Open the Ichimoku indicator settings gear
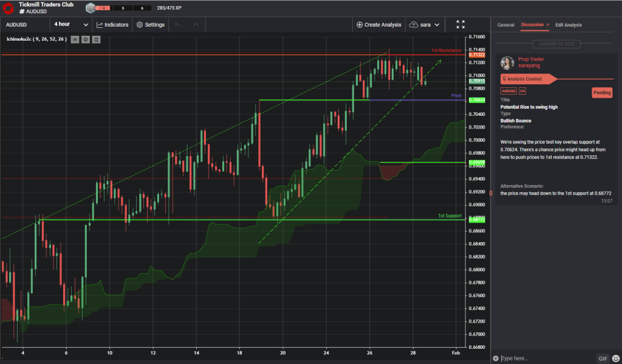Screen dimensions: 622x364 86,39
